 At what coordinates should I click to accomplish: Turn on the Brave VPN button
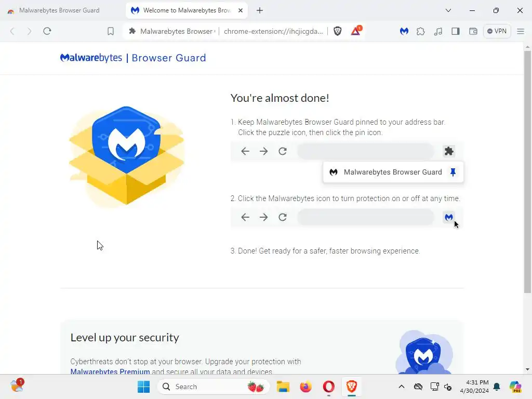pos(497,31)
